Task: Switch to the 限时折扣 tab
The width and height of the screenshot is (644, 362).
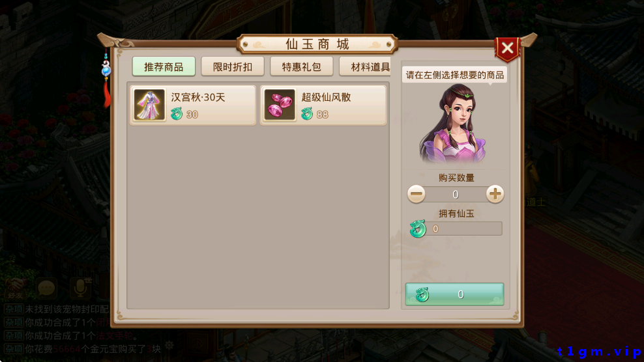Action: pyautogui.click(x=233, y=66)
